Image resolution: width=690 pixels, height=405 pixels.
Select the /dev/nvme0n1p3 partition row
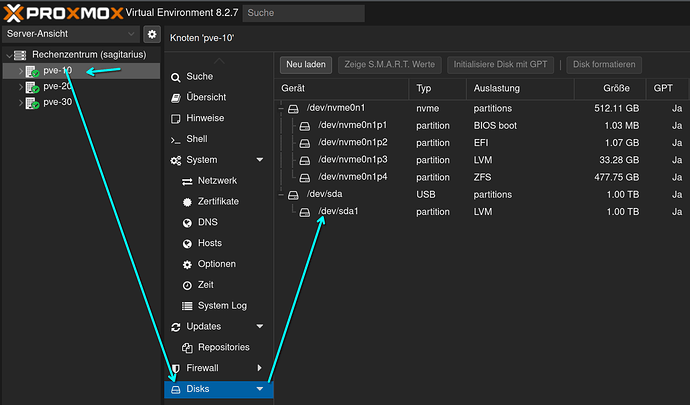(481, 160)
